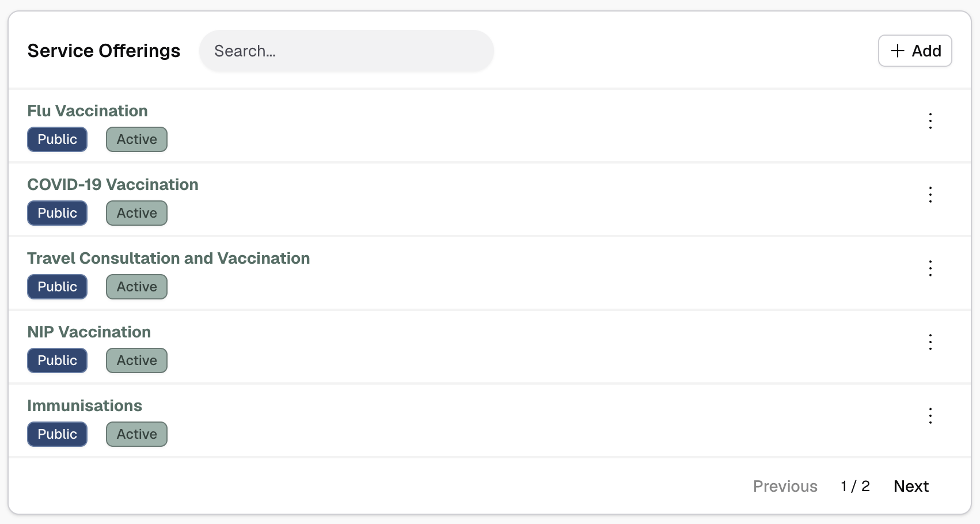The height and width of the screenshot is (524, 980).
Task: Click the Active badge under Flu Vaccination
Action: pos(136,139)
